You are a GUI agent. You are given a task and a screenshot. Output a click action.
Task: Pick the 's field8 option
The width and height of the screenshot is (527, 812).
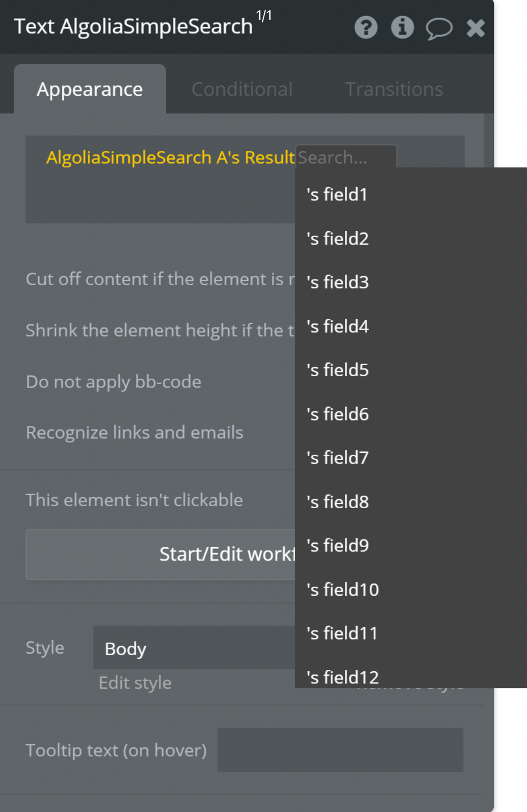[x=411, y=501]
